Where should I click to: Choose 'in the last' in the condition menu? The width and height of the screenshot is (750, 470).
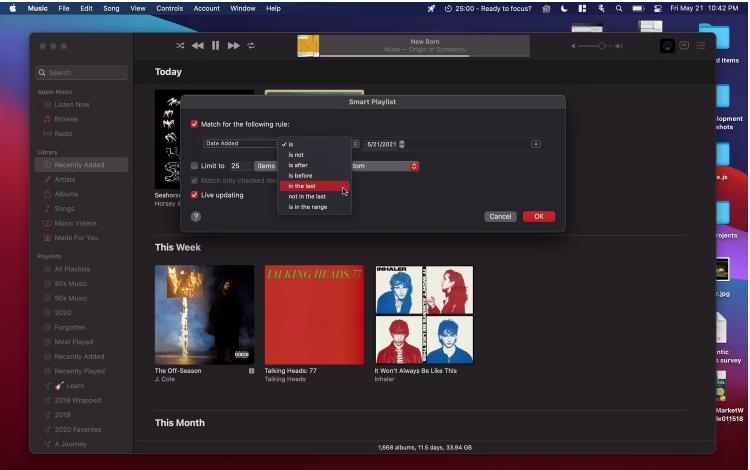(x=315, y=186)
